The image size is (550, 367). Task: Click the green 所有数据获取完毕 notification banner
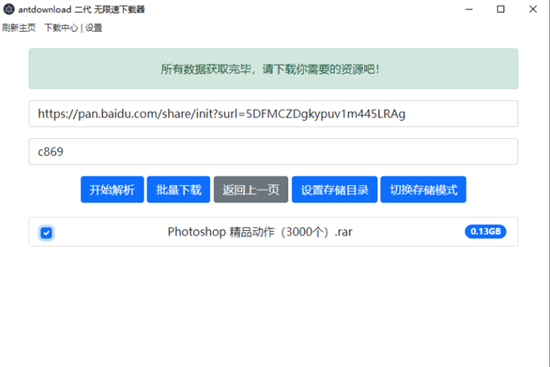(x=273, y=69)
